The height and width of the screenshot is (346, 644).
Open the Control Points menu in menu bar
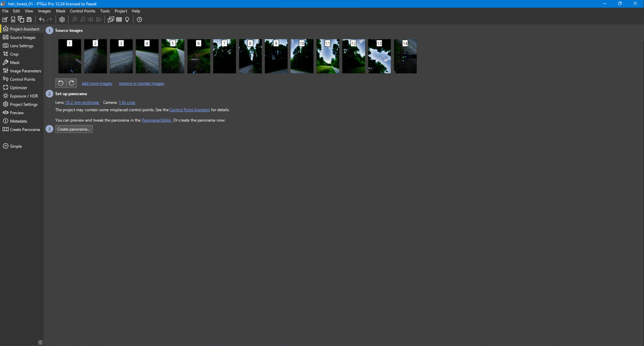point(83,11)
